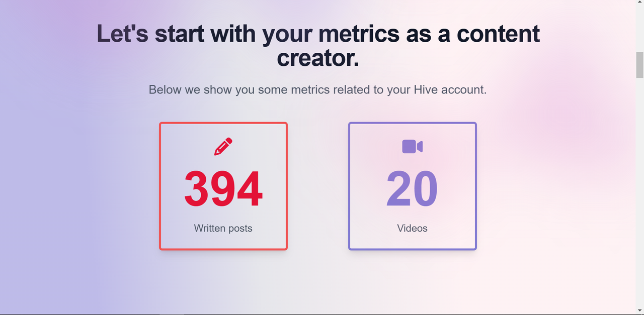This screenshot has width=644, height=315.
Task: Click the "Videos" label
Action: coord(412,228)
